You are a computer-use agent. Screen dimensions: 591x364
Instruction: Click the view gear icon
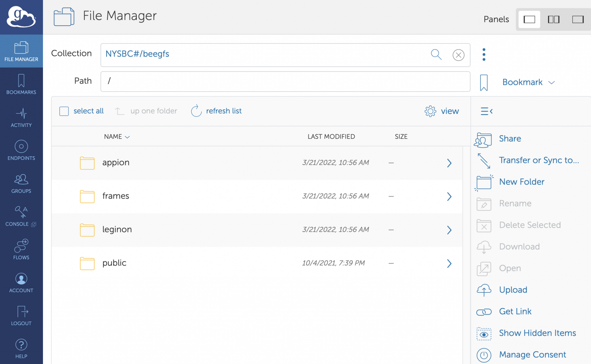coord(430,111)
